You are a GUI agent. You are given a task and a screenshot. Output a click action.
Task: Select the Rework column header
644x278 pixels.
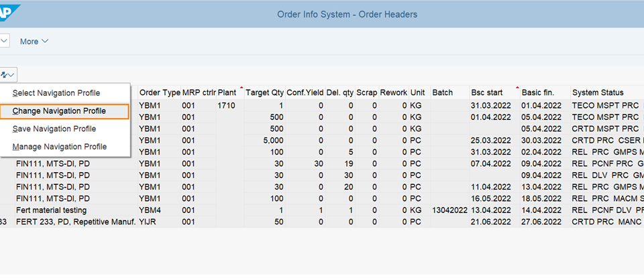(394, 92)
